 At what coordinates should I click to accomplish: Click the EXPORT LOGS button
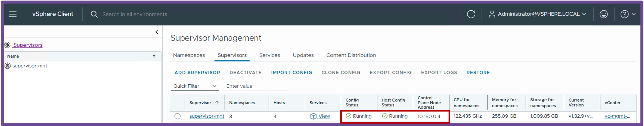click(439, 73)
